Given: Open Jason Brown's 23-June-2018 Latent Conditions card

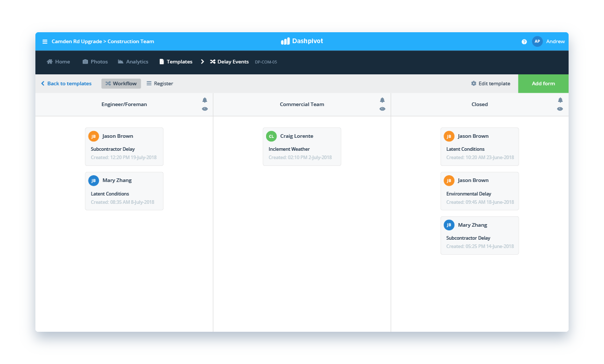Looking at the screenshot, I should 480,147.
